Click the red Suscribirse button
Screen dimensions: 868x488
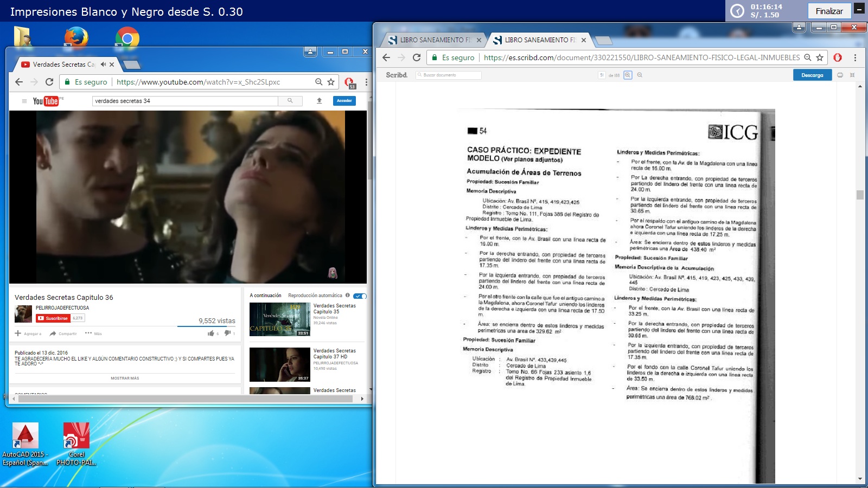point(53,318)
